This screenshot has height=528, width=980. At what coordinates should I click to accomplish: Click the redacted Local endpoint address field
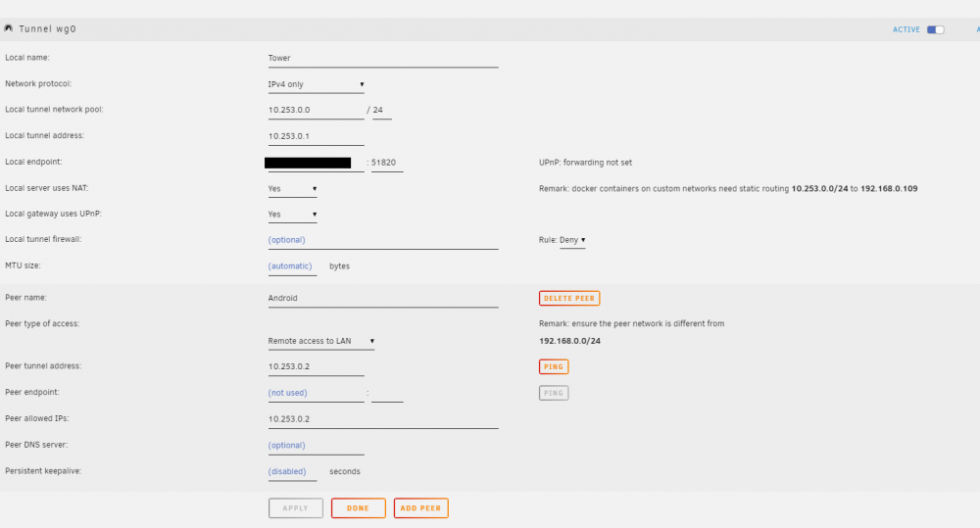click(x=315, y=163)
